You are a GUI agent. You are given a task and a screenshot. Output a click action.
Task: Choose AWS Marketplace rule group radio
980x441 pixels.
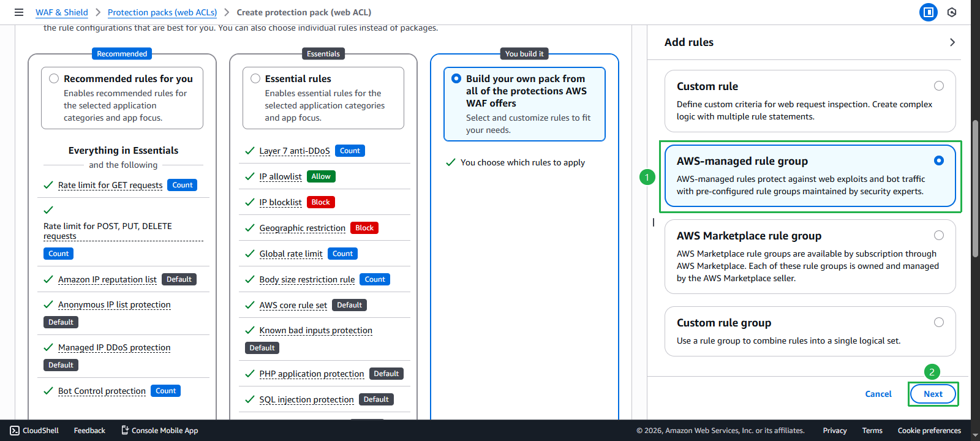(939, 235)
